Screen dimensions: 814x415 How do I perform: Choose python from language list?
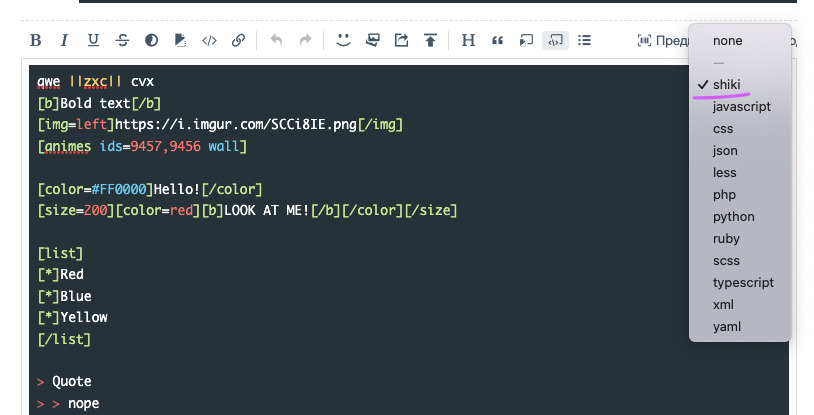click(734, 216)
